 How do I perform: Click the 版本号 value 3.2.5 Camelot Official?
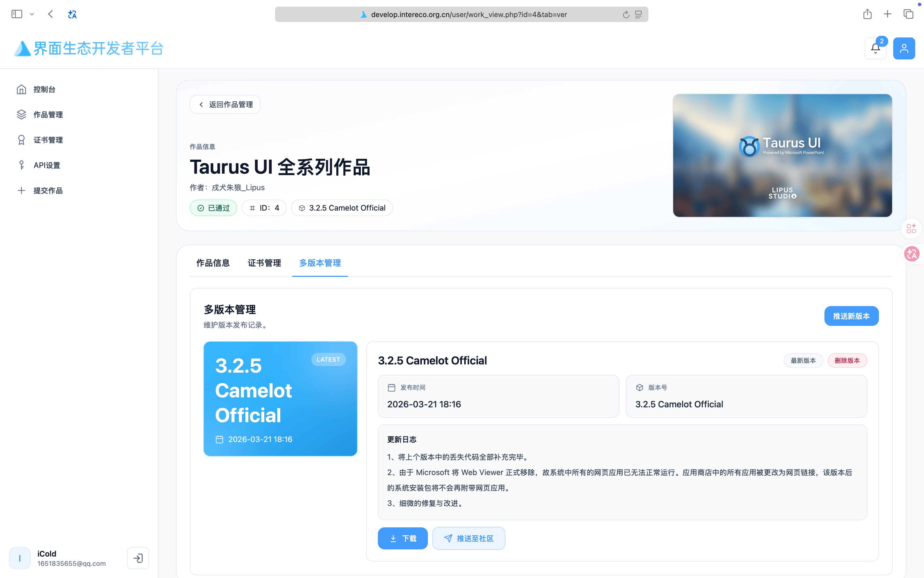pyautogui.click(x=679, y=404)
